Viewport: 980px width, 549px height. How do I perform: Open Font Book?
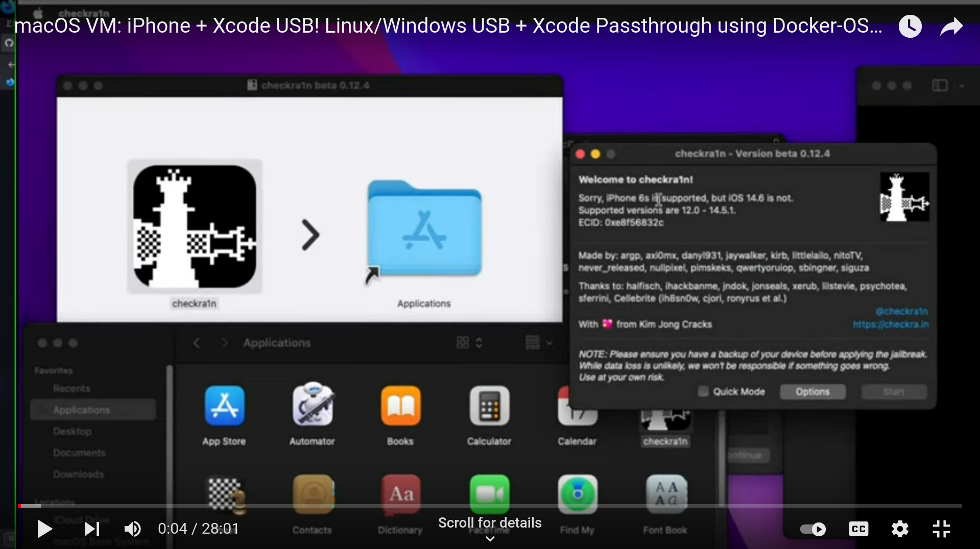(664, 494)
